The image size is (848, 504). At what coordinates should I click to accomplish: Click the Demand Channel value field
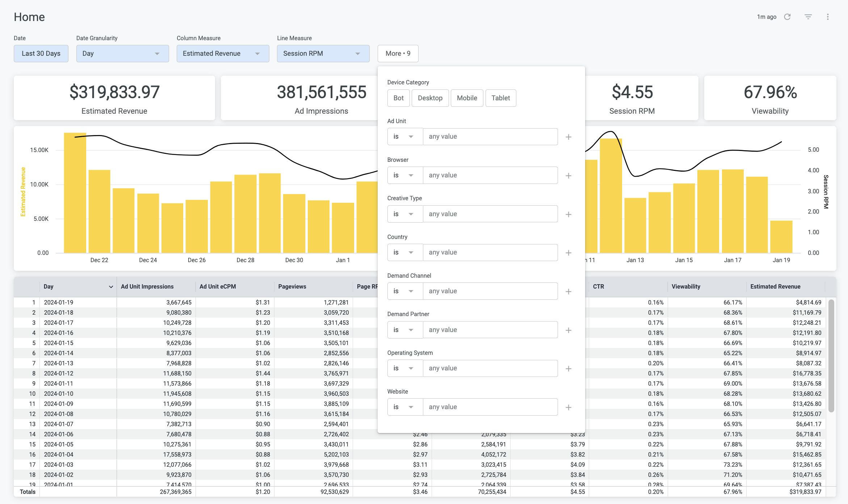(x=490, y=291)
